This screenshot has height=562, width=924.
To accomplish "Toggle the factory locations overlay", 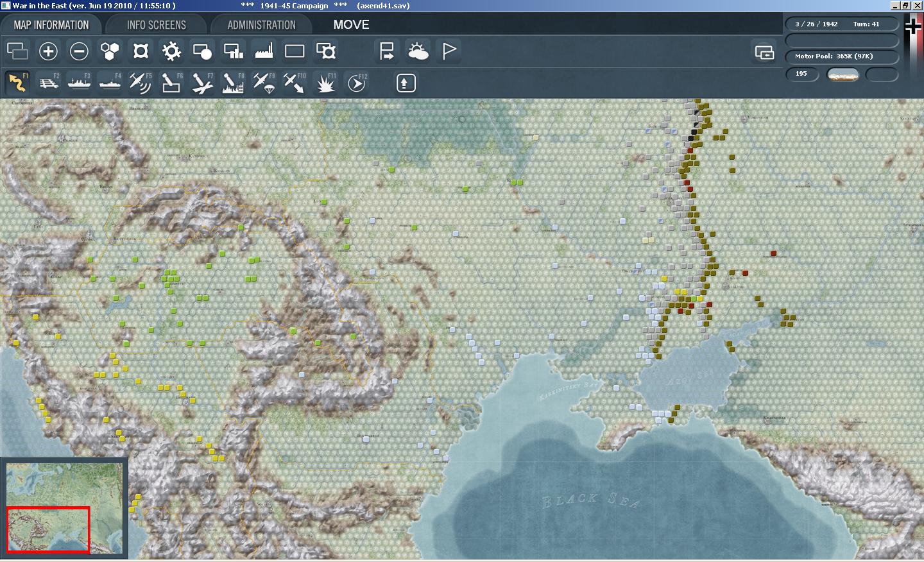I will pyautogui.click(x=264, y=51).
